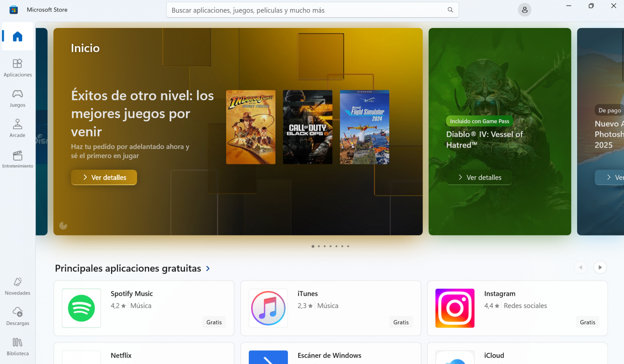Expand Principales aplicaciones gratuitas with chevron

tap(208, 269)
